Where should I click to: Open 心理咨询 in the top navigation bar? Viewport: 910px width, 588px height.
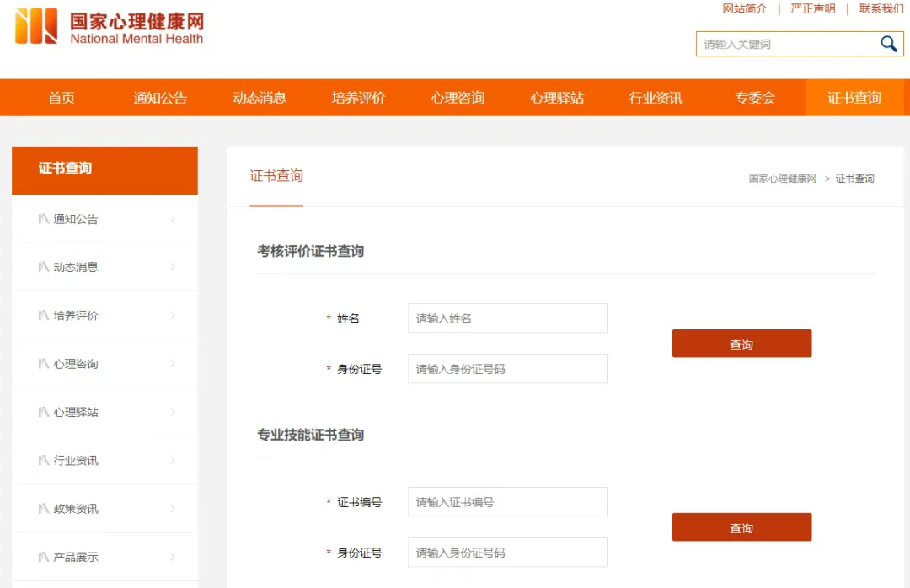click(458, 98)
